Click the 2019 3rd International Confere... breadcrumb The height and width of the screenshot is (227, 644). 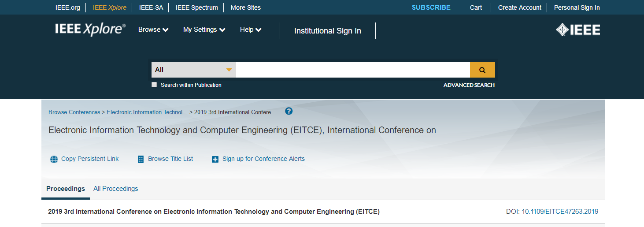[x=235, y=112]
